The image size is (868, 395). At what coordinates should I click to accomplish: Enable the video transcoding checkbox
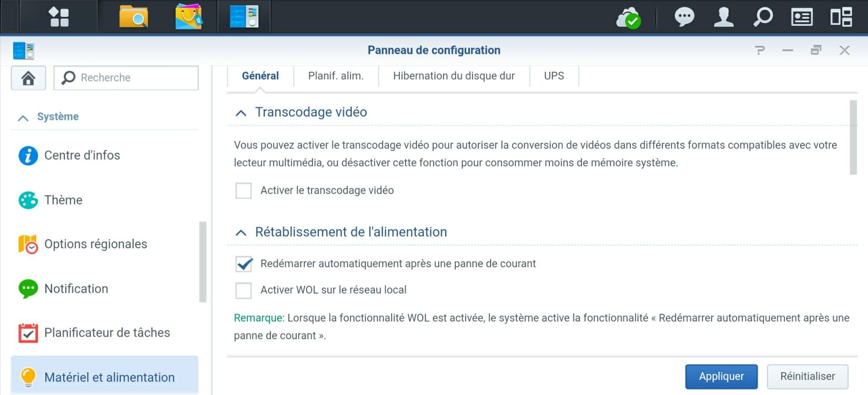244,190
